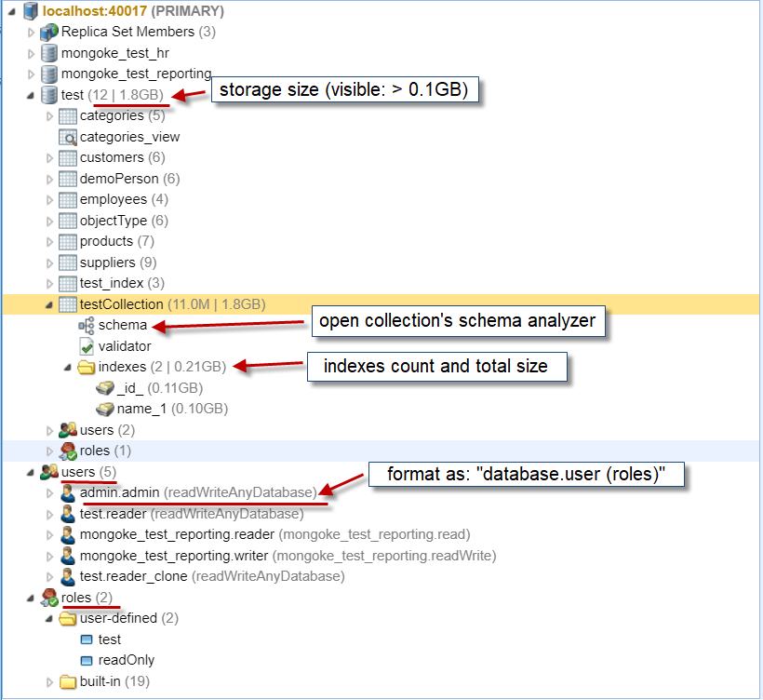Select the categories_view label
The width and height of the screenshot is (763, 700).
coord(130,137)
